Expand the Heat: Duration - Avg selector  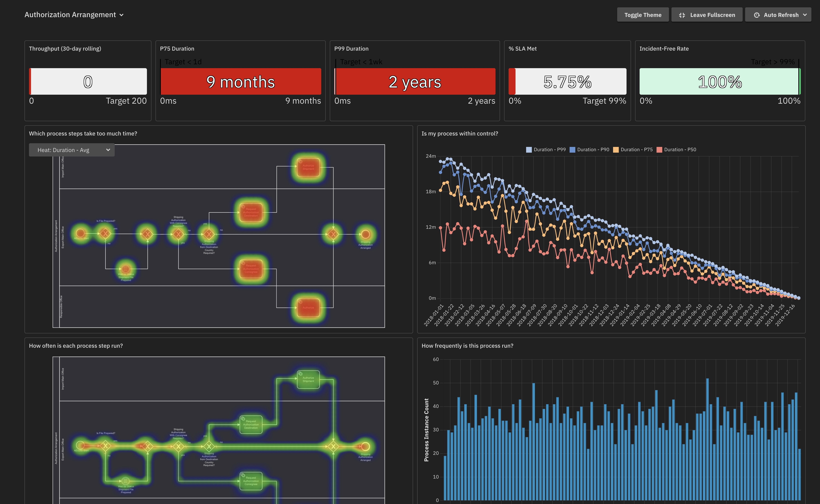coord(72,150)
